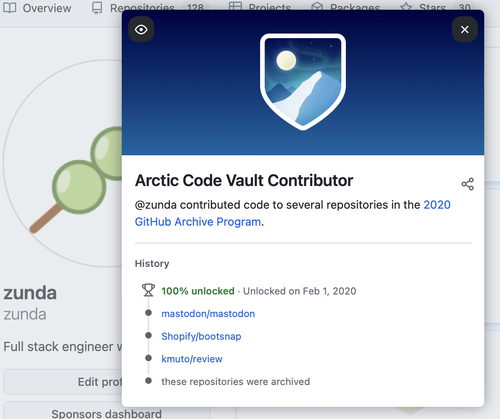Click the repository icon beside Repositories
500x419 pixels.
tap(97, 8)
